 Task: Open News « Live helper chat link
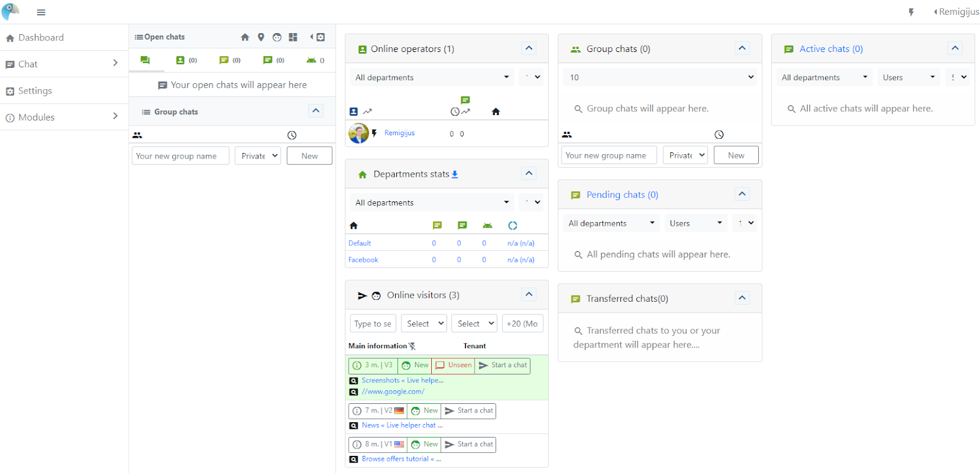[x=402, y=425]
